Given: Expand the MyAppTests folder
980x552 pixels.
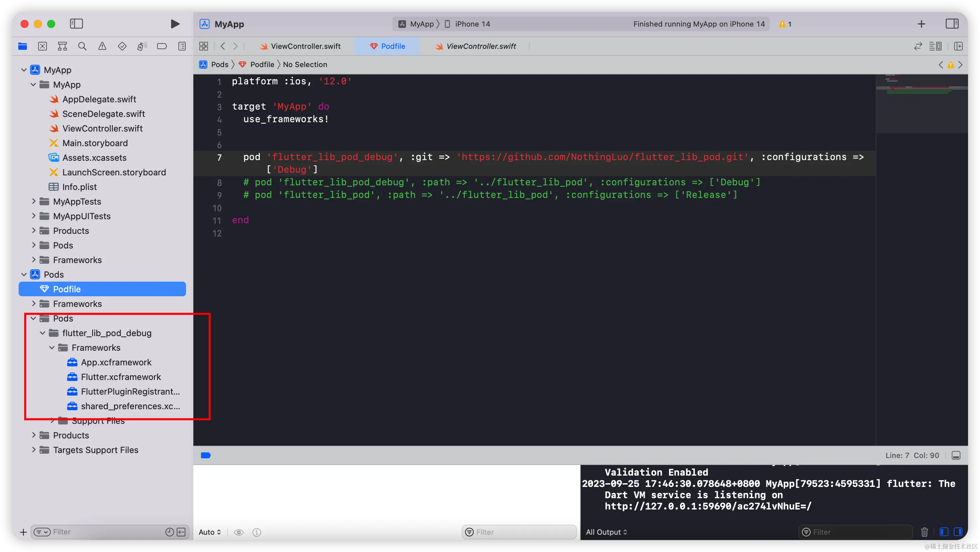Looking at the screenshot, I should [x=34, y=201].
